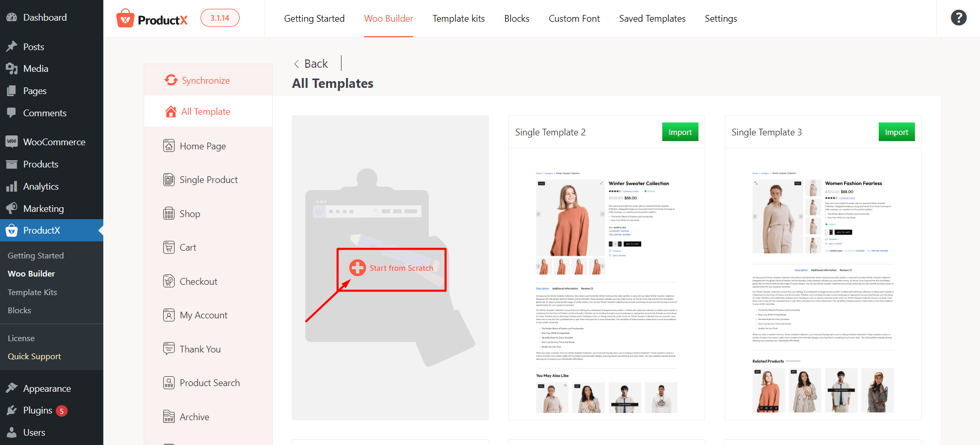Import Single Template 2

(680, 132)
